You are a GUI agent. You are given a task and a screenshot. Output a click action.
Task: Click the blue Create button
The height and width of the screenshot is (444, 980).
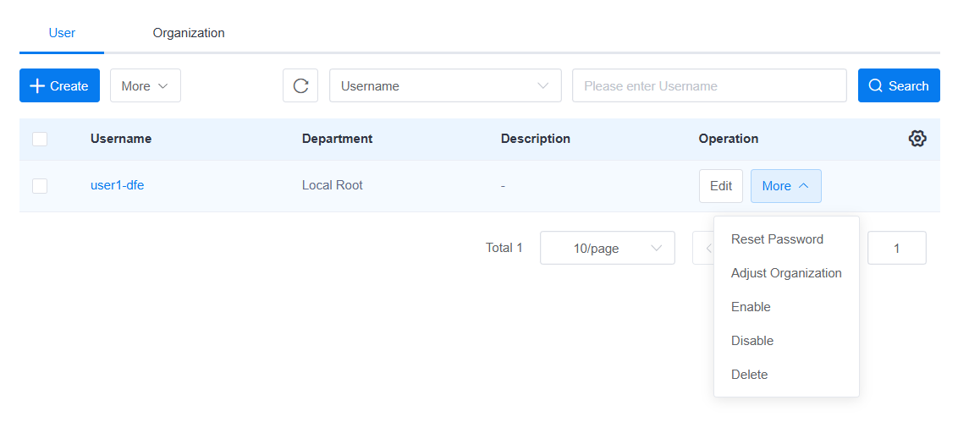(59, 85)
